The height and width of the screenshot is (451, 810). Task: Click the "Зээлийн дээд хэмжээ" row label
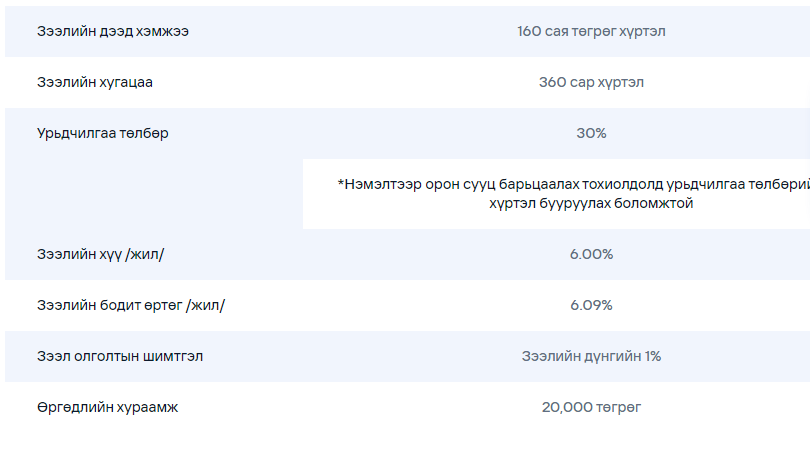pos(113,32)
